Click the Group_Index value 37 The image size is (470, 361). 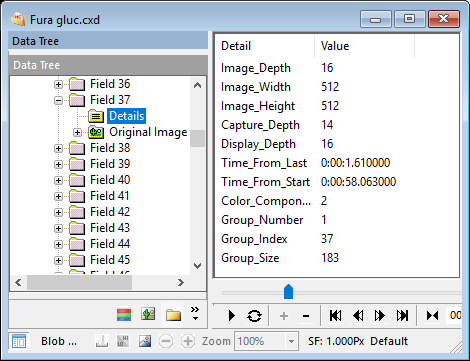(x=327, y=239)
